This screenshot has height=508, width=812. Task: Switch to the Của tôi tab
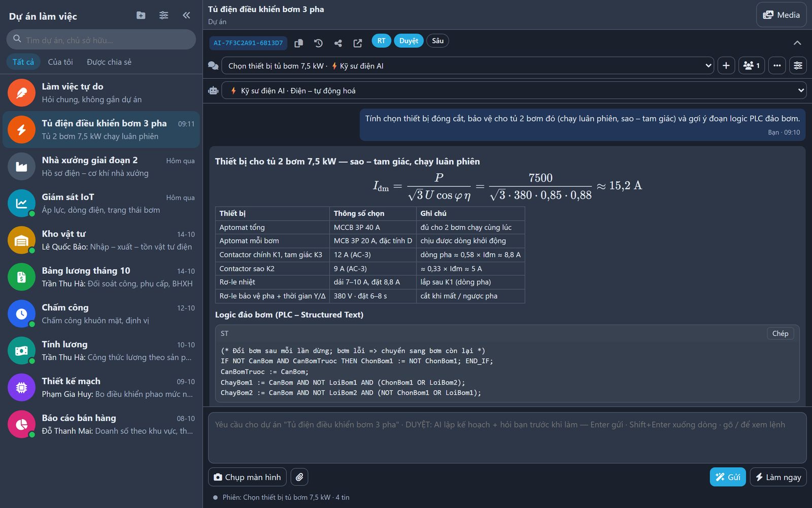point(60,62)
